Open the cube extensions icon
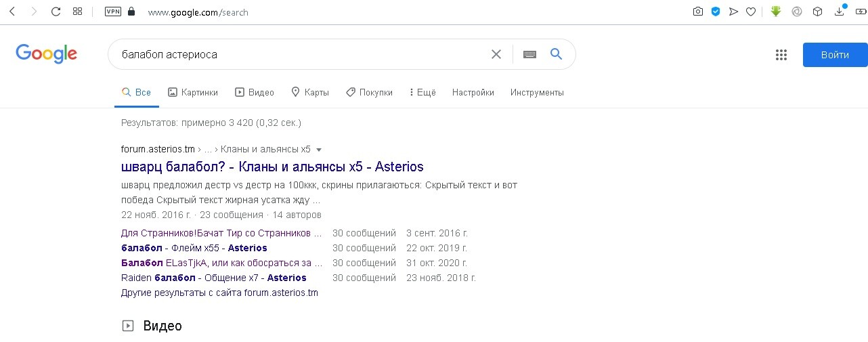Image resolution: width=868 pixels, height=342 pixels. pyautogui.click(x=818, y=12)
